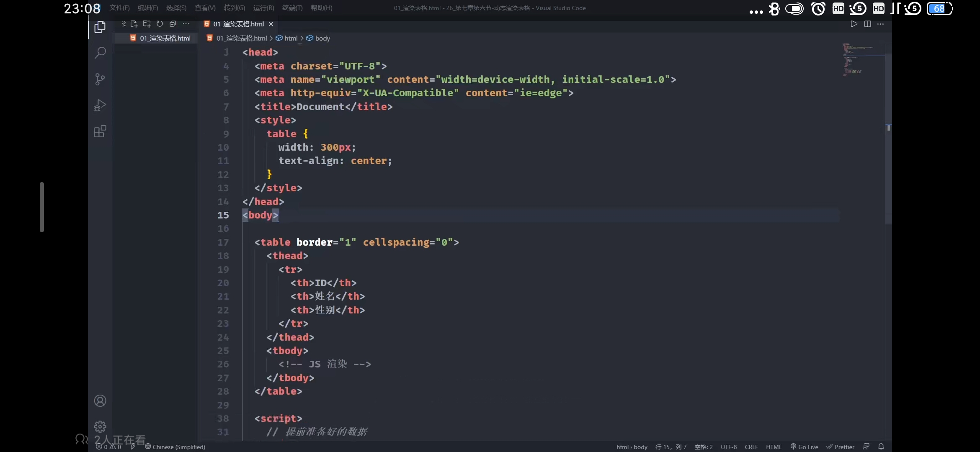
Task: Click Prettier in status bar
Action: 840,447
